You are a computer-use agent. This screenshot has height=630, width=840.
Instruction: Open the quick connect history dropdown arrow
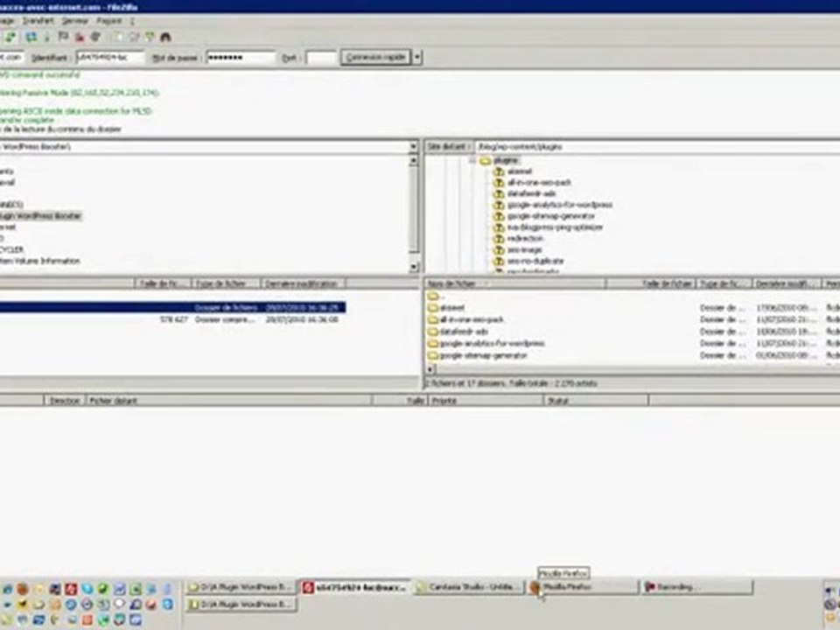pos(417,57)
